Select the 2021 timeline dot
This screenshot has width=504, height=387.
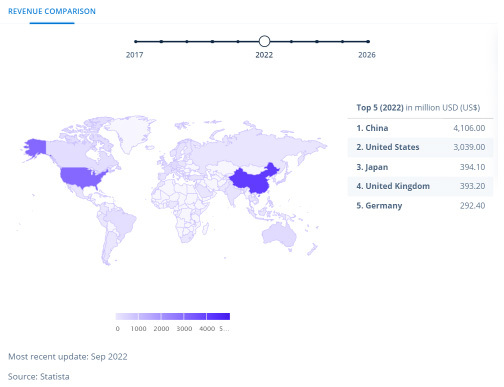point(238,42)
